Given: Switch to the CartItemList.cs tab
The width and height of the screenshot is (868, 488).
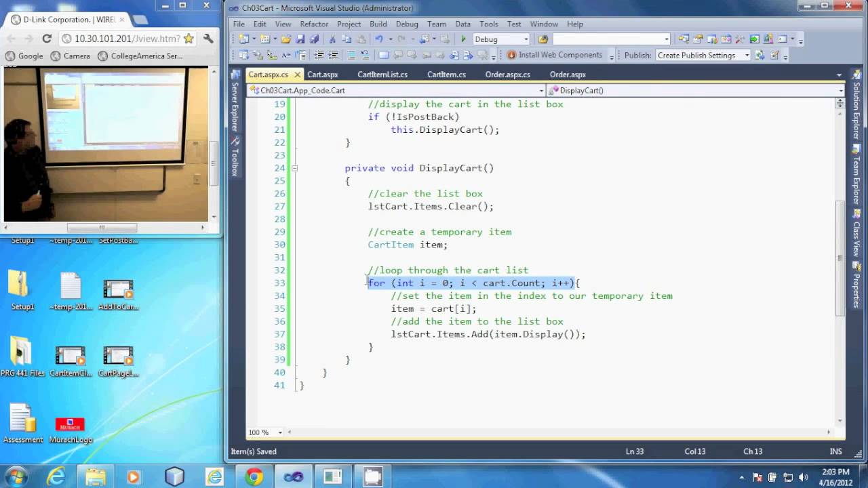Looking at the screenshot, I should tap(382, 75).
